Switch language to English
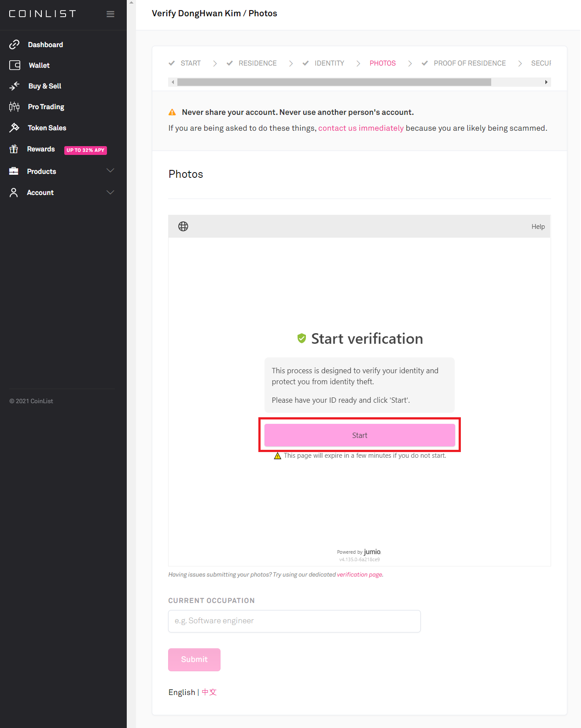The image size is (581, 728). [182, 692]
